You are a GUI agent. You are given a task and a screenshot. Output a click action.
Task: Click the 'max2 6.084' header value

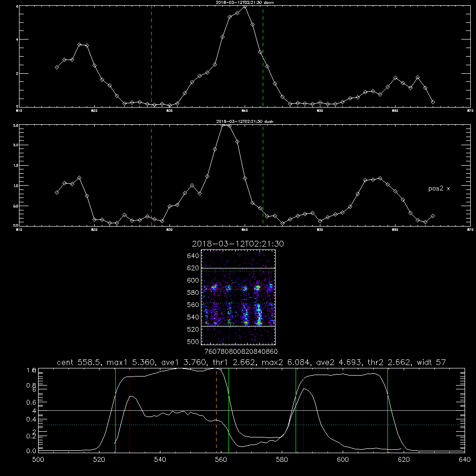tap(286, 362)
